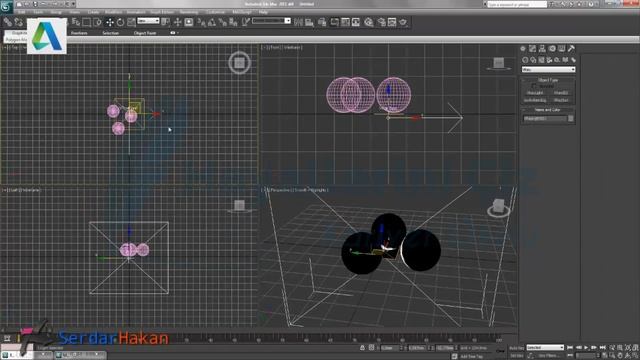Activate the Select and Scale tool
This screenshot has width=640, height=360.
point(131,22)
